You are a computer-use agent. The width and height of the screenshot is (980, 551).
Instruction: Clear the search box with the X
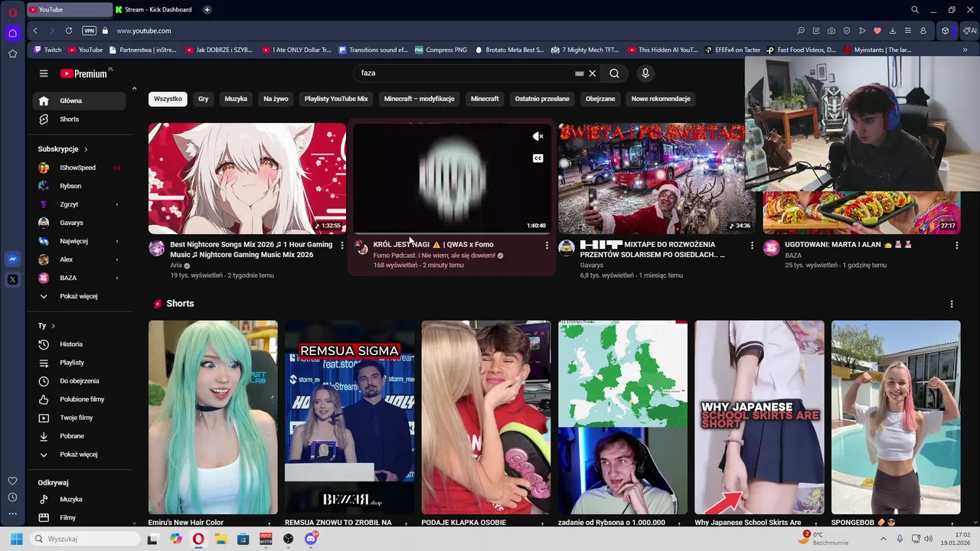pyautogui.click(x=592, y=73)
